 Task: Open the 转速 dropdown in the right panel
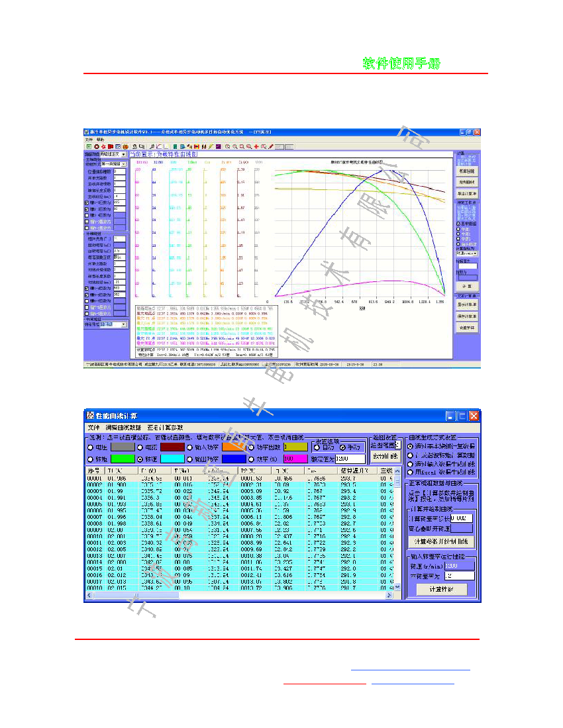(x=476, y=253)
